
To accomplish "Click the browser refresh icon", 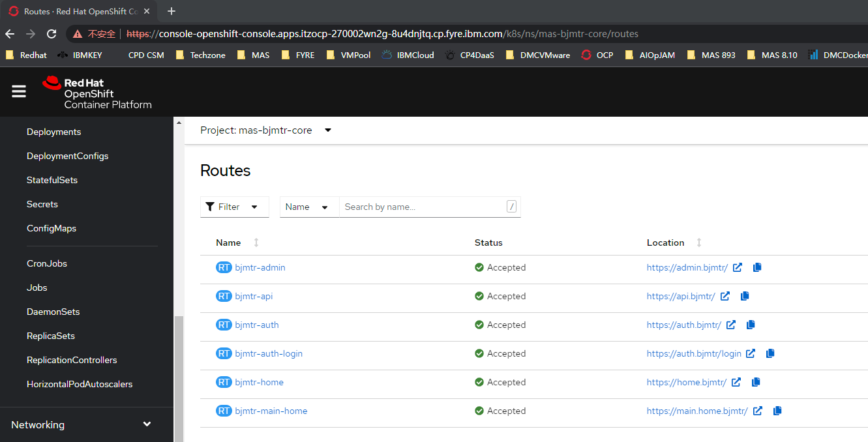I will [52, 33].
